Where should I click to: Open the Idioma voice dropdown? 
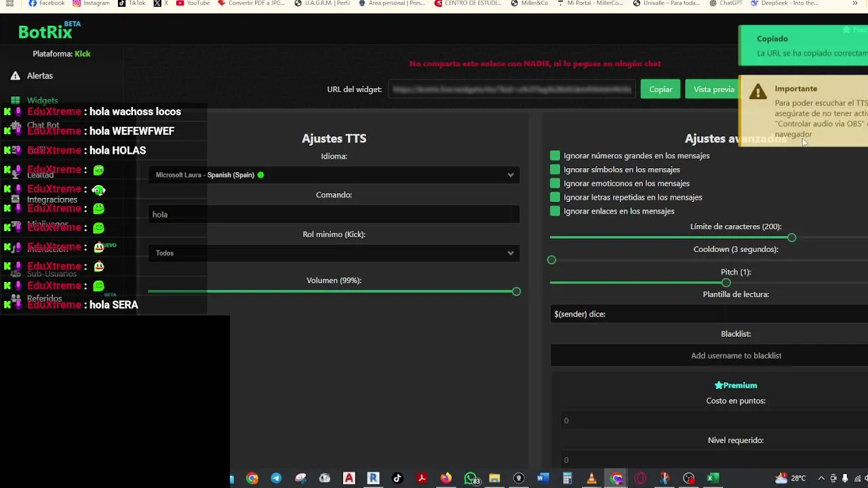coord(334,175)
